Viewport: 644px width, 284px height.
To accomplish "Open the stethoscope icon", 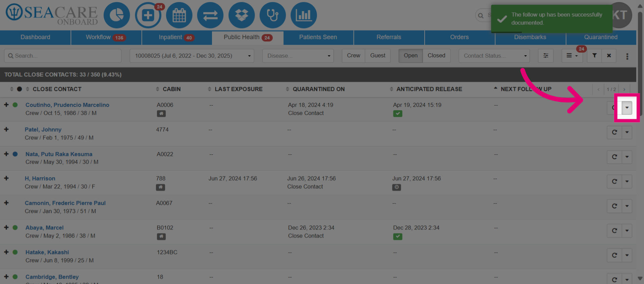I will point(273,15).
